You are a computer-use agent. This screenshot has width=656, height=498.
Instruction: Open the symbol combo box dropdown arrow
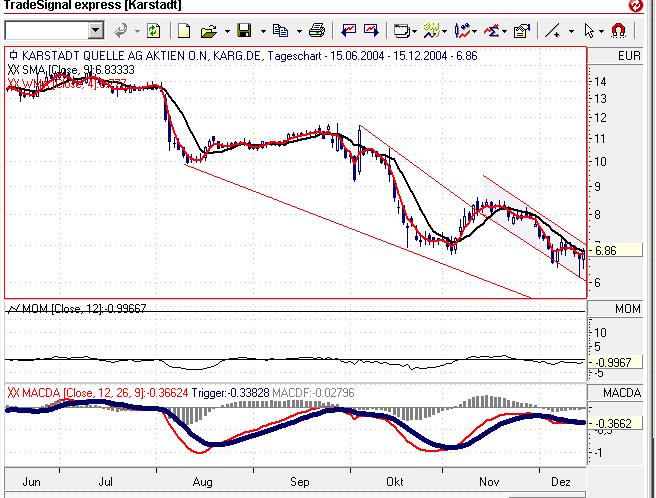96,31
